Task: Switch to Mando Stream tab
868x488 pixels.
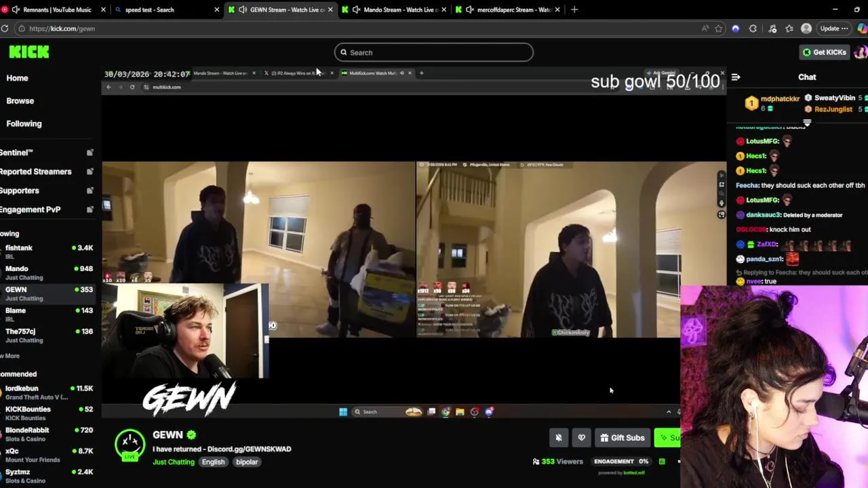Action: [393, 9]
